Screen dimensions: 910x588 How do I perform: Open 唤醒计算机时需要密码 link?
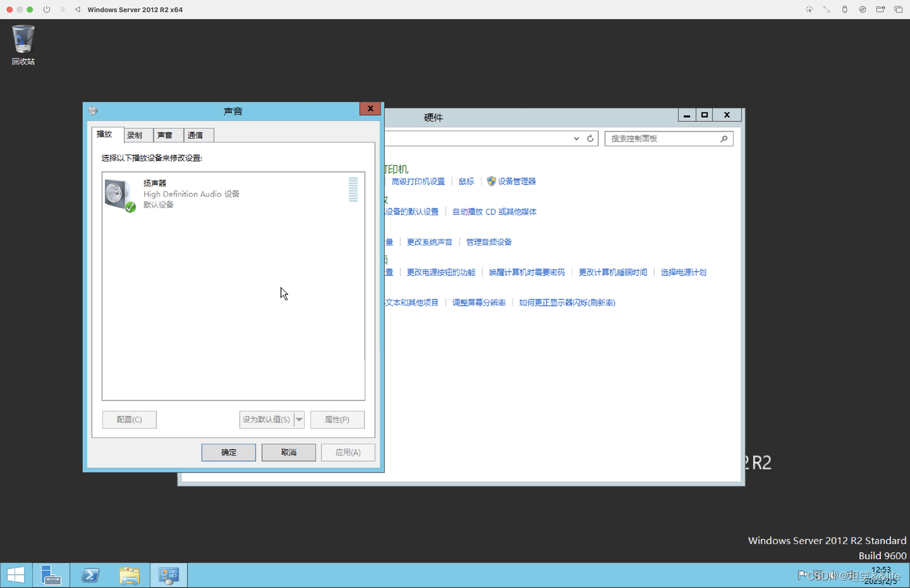pyautogui.click(x=527, y=272)
